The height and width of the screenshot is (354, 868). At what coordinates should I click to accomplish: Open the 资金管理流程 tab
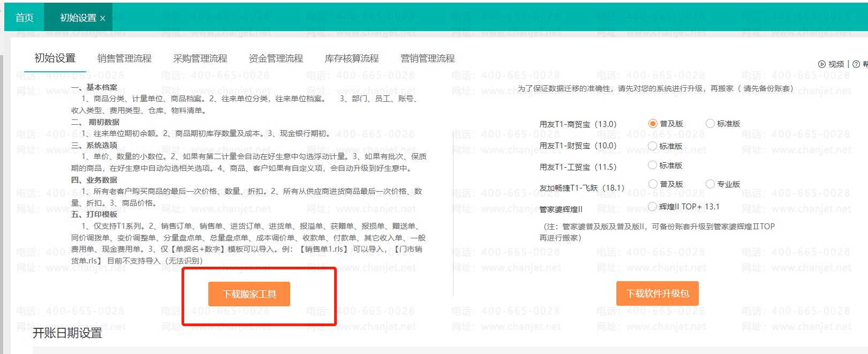click(x=276, y=58)
